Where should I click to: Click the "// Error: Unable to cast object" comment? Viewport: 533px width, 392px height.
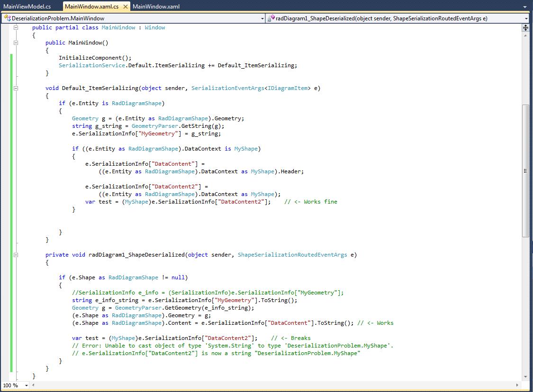[x=233, y=346]
